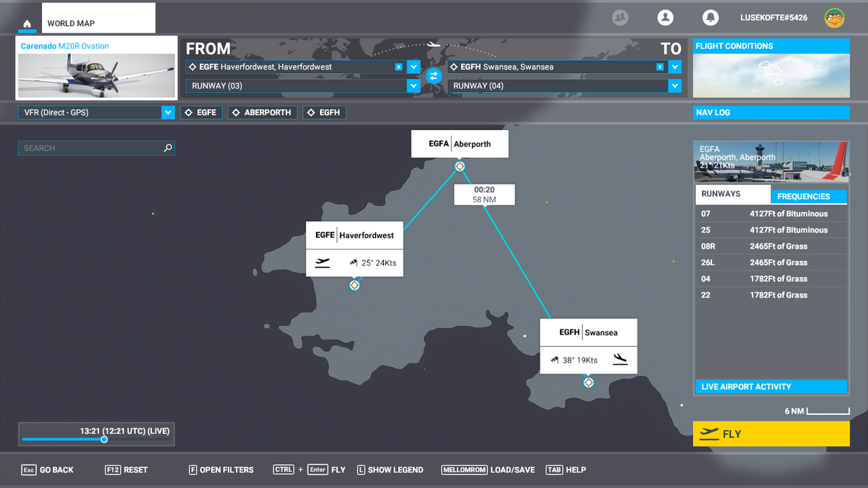
Task: Open filters via OPEN FILTERS
Action: (221, 470)
